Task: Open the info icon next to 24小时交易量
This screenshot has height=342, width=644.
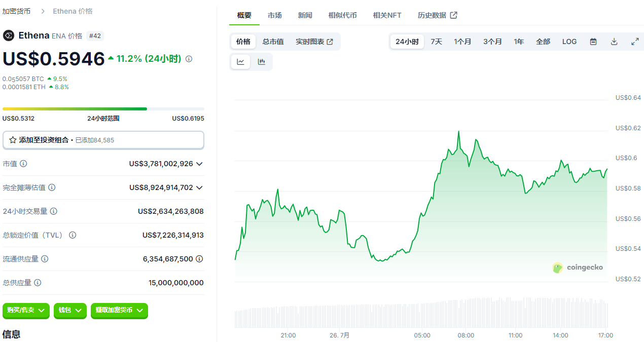Action: [x=53, y=211]
